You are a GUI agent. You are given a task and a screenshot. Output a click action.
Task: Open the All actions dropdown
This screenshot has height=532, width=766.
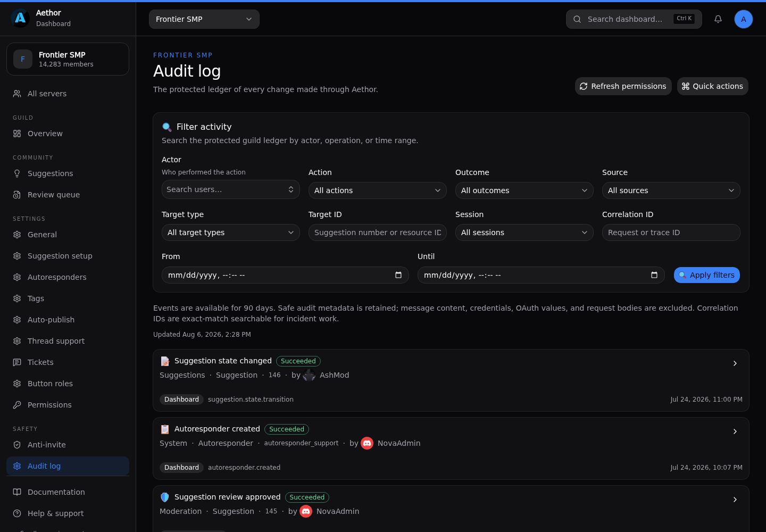[x=378, y=190]
